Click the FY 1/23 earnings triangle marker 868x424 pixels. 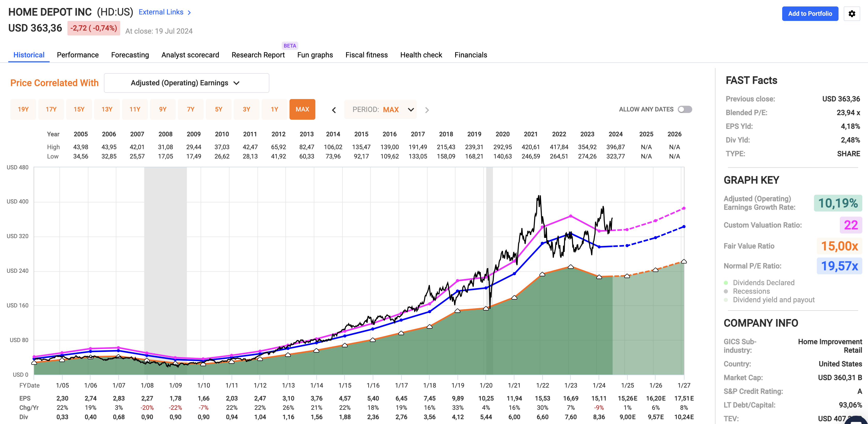[x=570, y=267]
